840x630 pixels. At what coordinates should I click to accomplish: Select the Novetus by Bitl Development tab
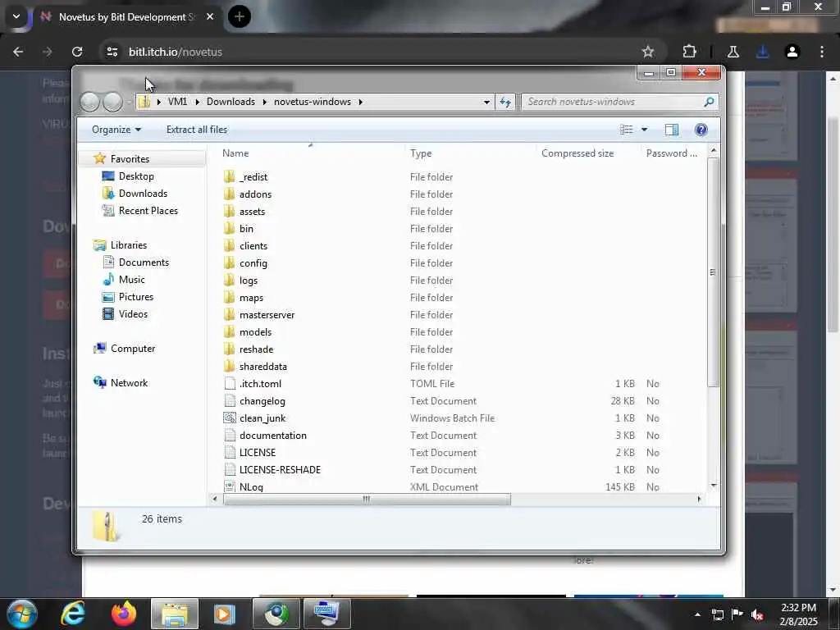coord(127,16)
